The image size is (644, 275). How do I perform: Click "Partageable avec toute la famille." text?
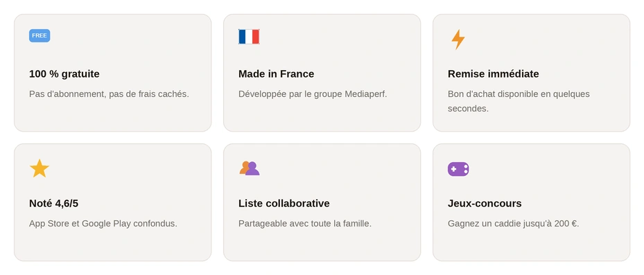(305, 224)
